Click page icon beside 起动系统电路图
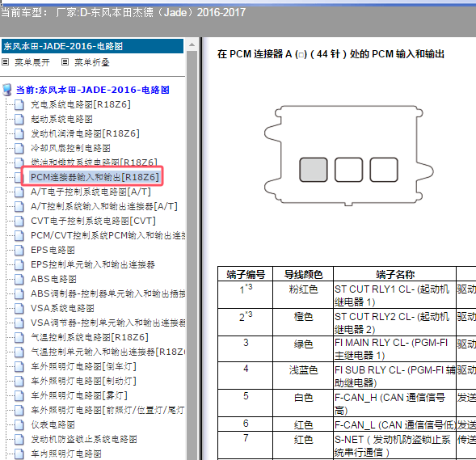Viewport: 476px width, 460px height. [x=19, y=119]
